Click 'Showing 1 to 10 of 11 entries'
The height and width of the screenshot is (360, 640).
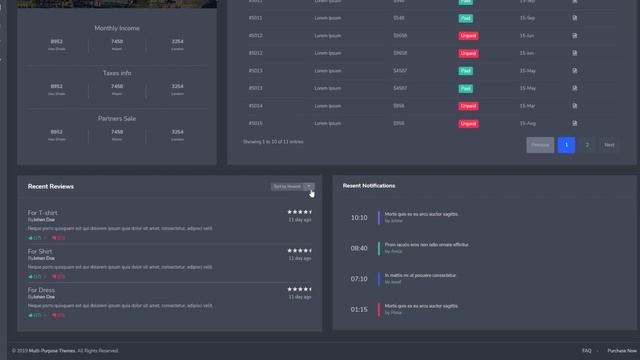(273, 142)
